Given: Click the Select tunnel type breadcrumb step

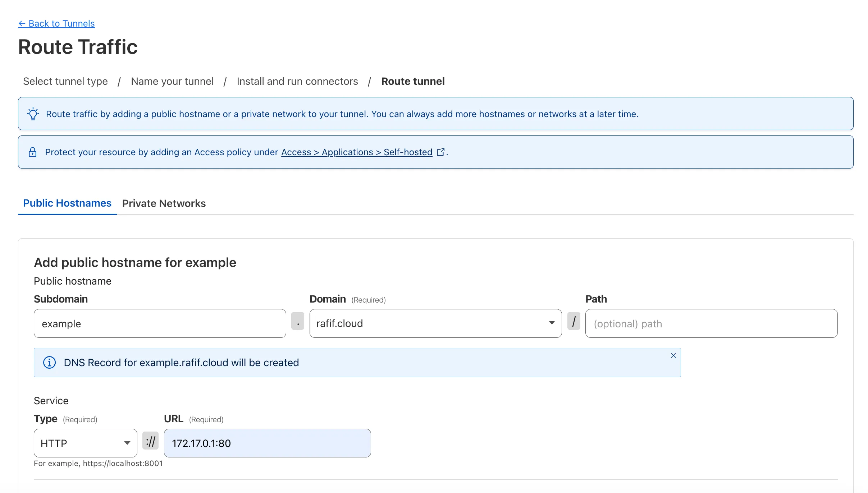Looking at the screenshot, I should click(x=65, y=82).
